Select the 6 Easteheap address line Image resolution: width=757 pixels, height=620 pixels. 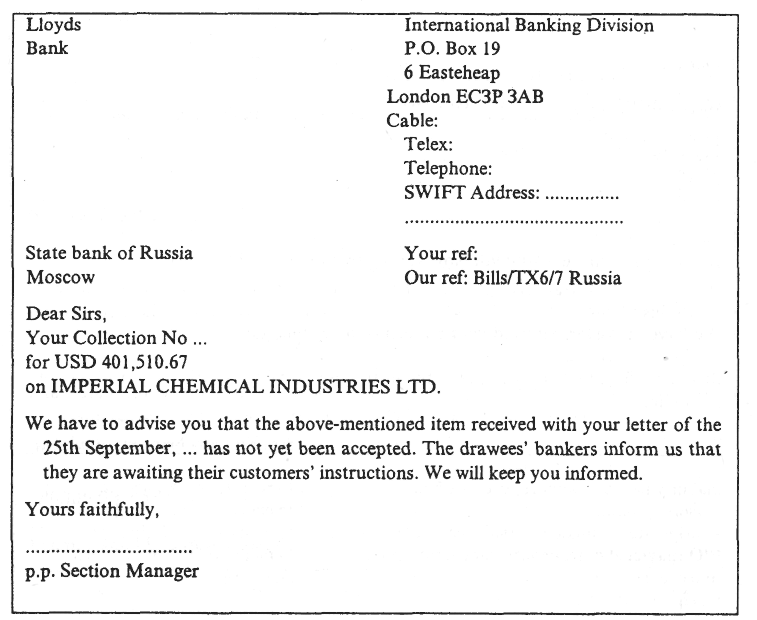point(452,72)
